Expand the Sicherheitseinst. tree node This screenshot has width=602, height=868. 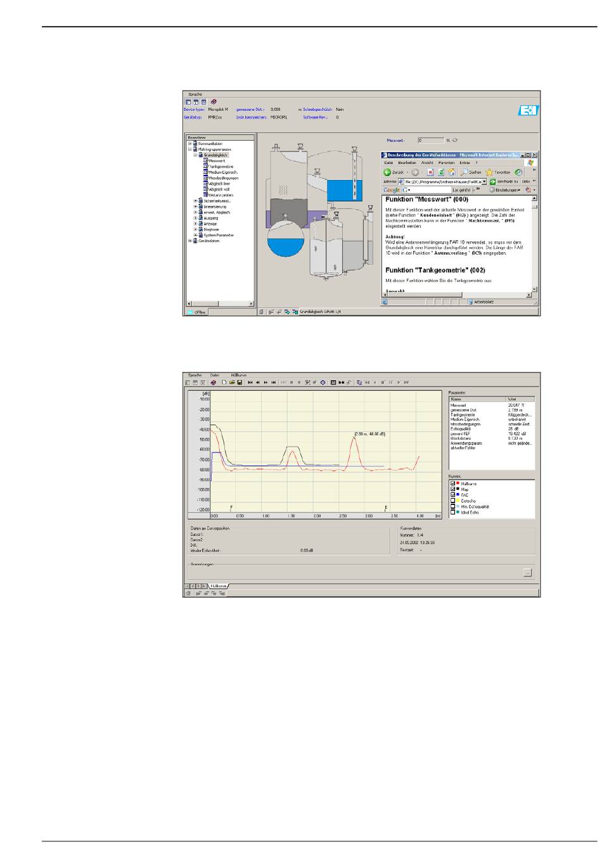(x=195, y=201)
